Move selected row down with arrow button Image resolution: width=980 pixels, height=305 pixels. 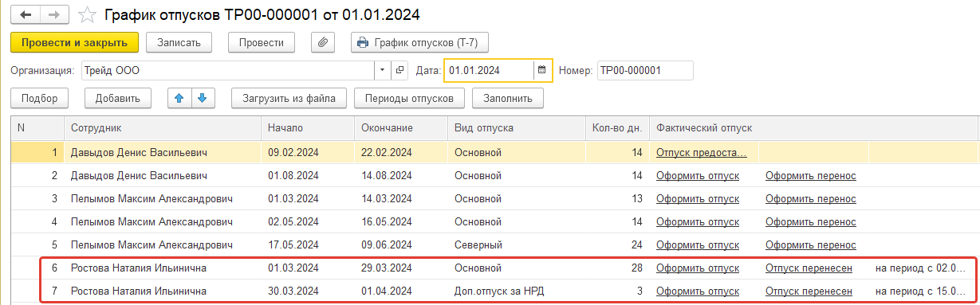202,98
